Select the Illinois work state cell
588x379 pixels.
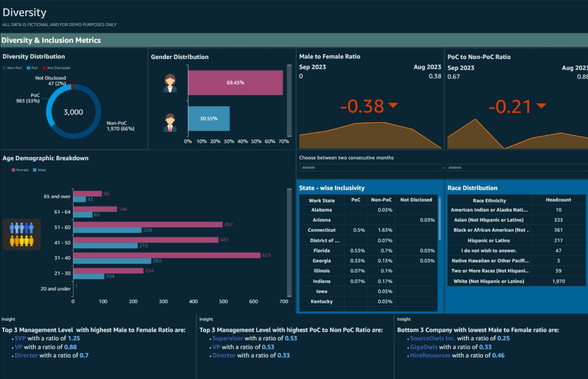(322, 271)
